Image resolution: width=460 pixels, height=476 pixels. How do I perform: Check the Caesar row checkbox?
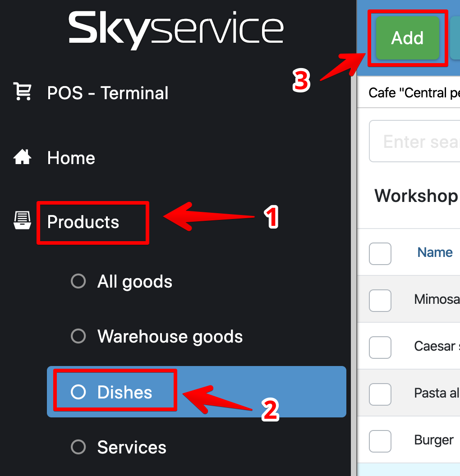pyautogui.click(x=380, y=347)
